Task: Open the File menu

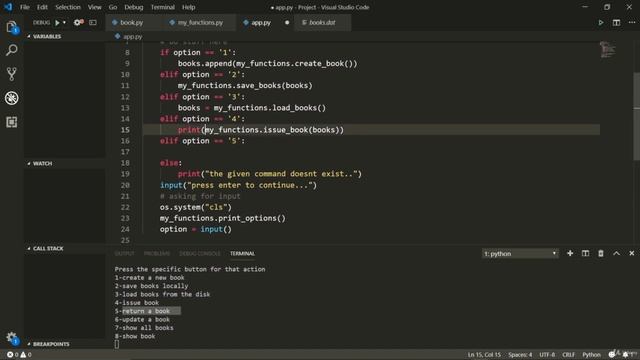Action: pos(25,7)
